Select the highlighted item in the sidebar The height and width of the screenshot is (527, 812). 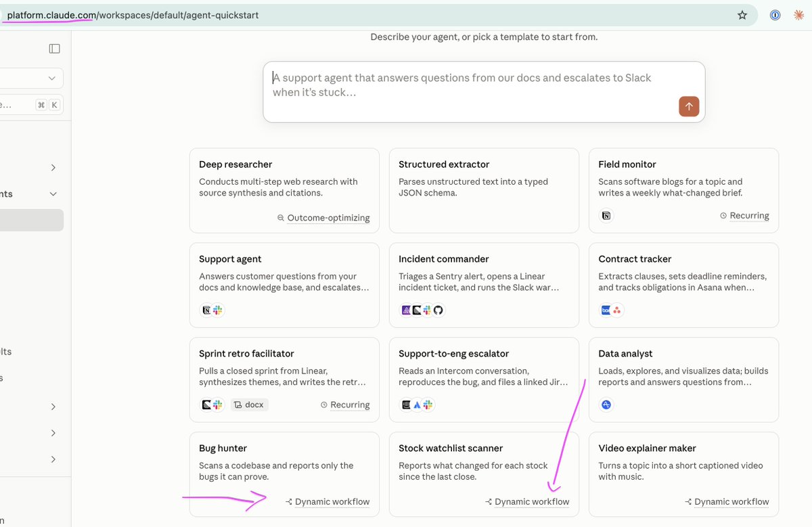pos(32,220)
